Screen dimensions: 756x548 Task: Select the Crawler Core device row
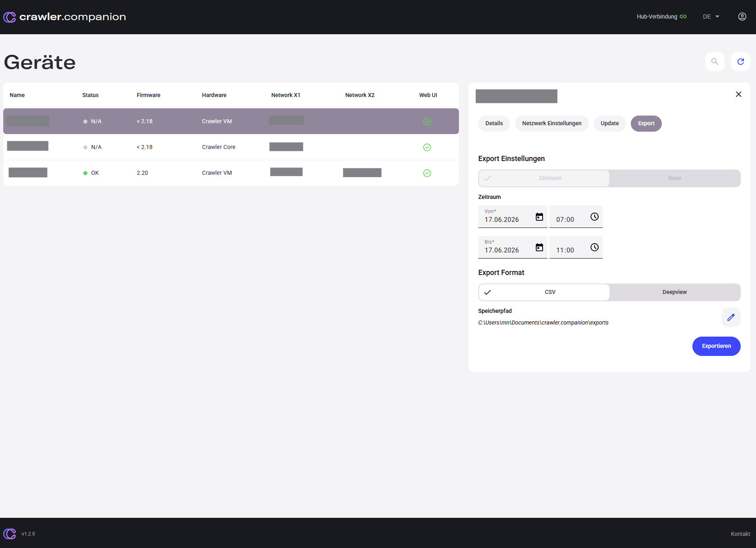click(231, 147)
